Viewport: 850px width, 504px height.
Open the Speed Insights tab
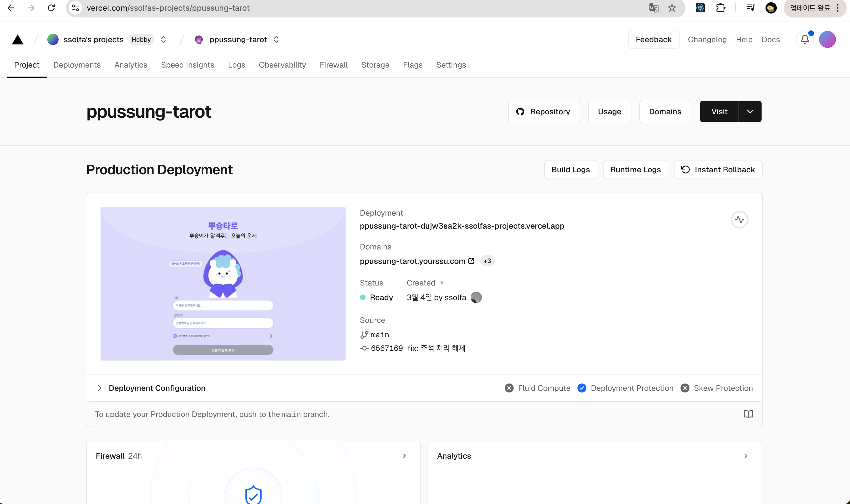[x=187, y=65]
